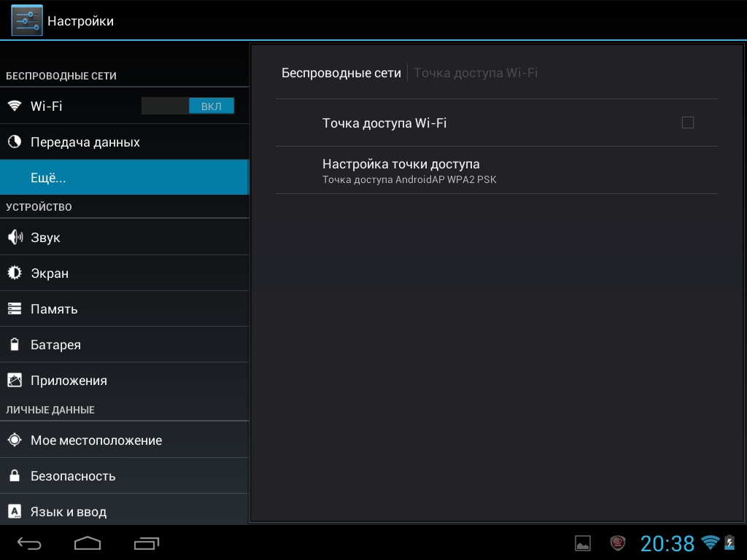The width and height of the screenshot is (747, 560).
Task: Tap the brightness icon next to Экран
Action: click(15, 273)
